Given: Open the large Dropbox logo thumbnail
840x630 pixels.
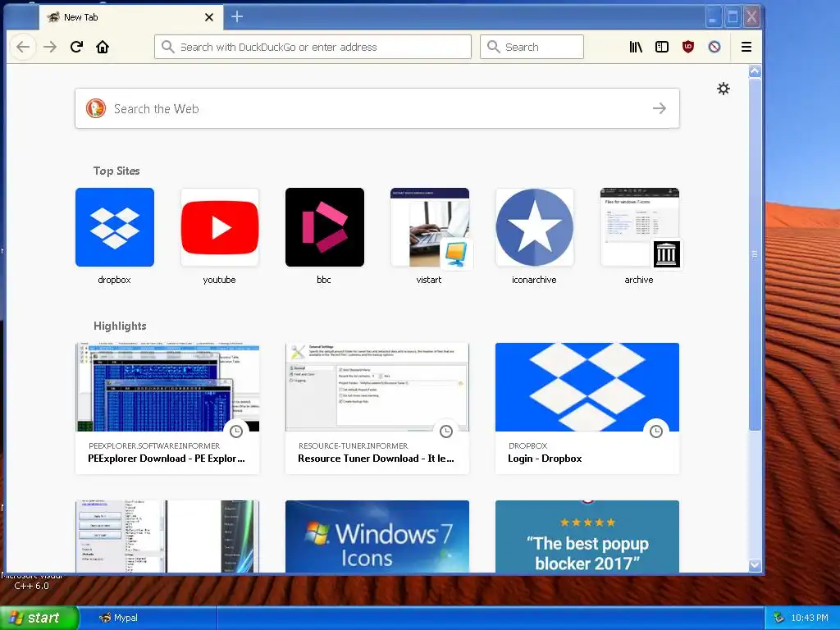Looking at the screenshot, I should click(587, 387).
